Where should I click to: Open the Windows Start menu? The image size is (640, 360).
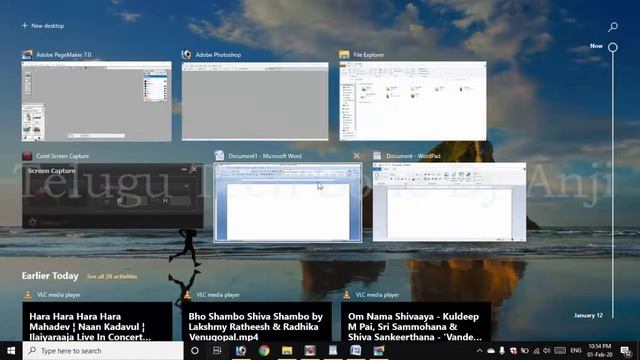(x=11, y=351)
